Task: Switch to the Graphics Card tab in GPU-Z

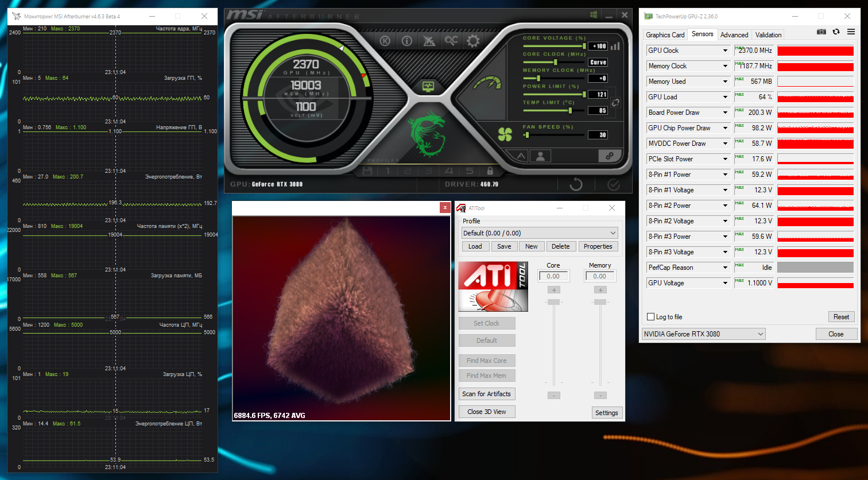Action: (x=665, y=35)
